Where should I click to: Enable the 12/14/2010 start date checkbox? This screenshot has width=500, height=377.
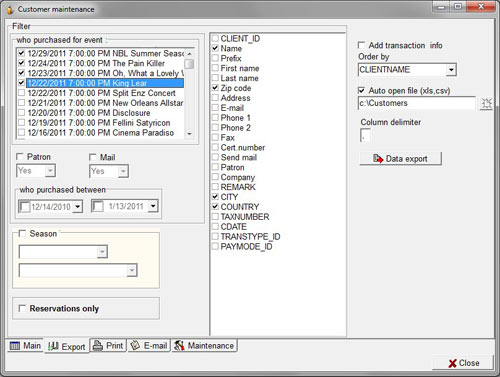tap(24, 207)
